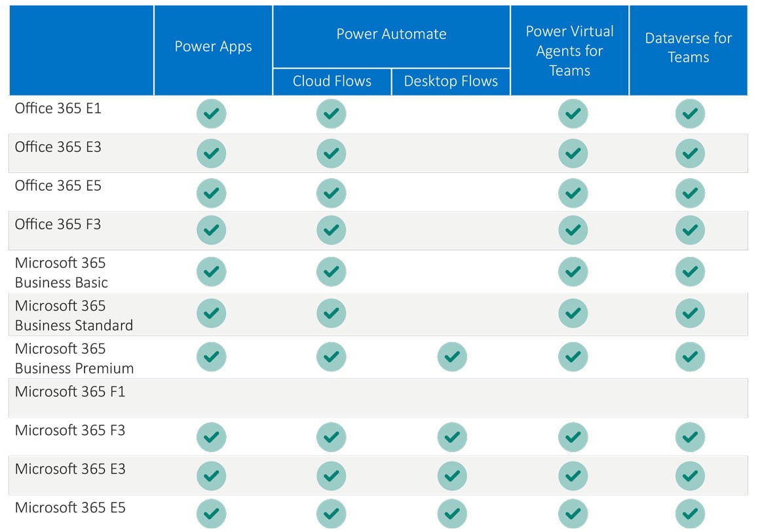Click Desktop Flows checkmark for Microsoft 365 E3

click(452, 476)
